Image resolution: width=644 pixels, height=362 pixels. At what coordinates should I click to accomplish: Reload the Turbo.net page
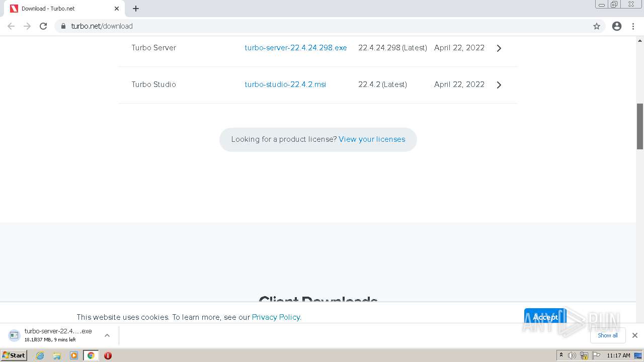click(43, 26)
